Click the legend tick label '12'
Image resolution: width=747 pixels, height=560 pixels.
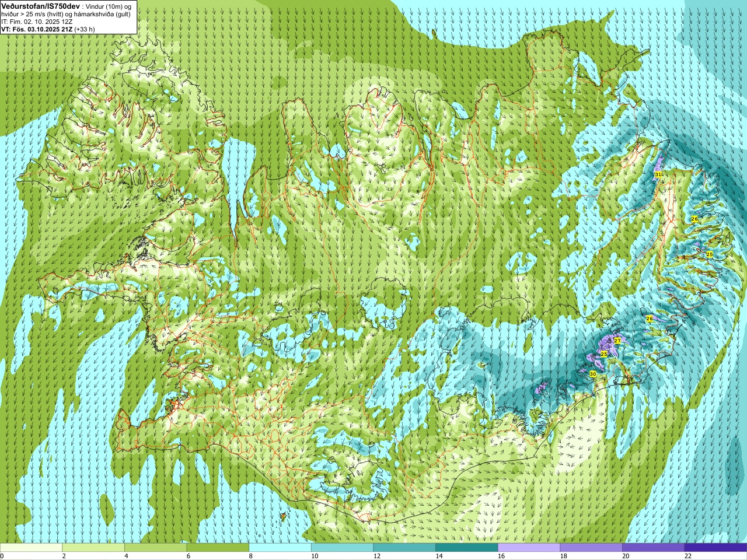[377, 556]
